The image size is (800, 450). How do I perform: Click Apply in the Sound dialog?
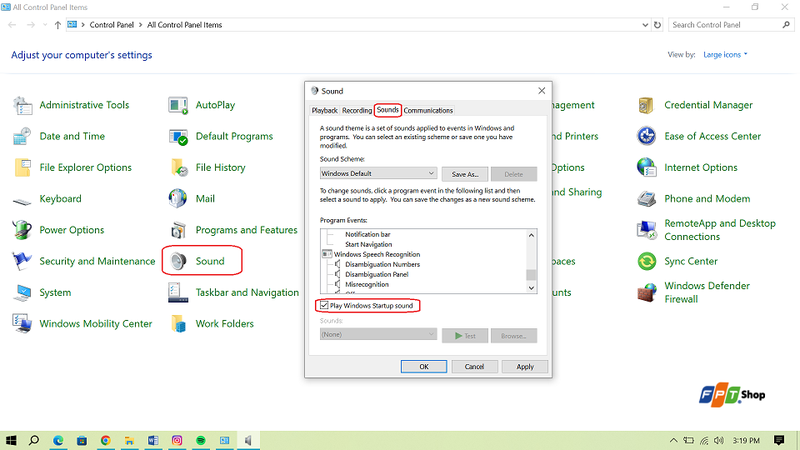(524, 366)
